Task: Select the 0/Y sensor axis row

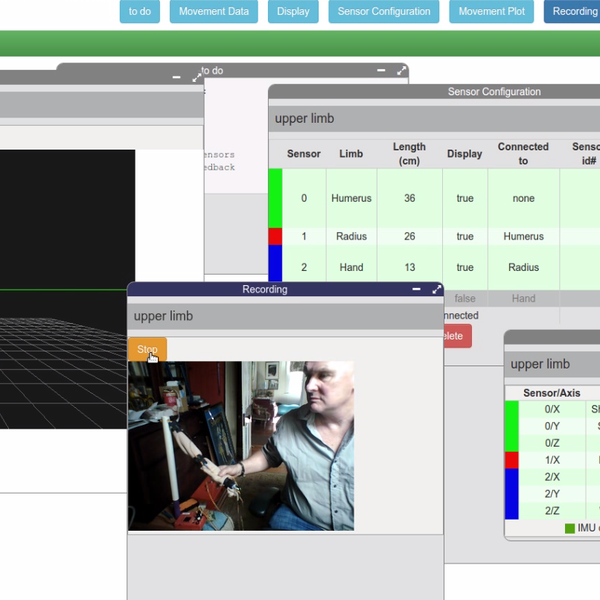Action: (552, 426)
